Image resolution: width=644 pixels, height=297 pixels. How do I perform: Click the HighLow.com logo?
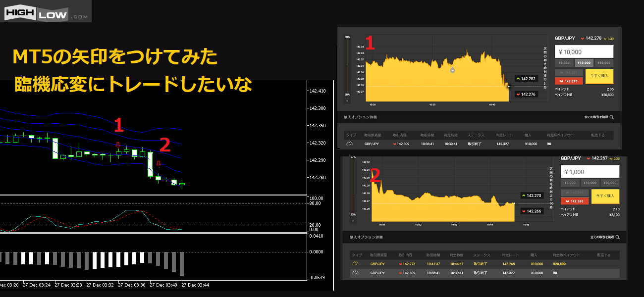tap(46, 11)
